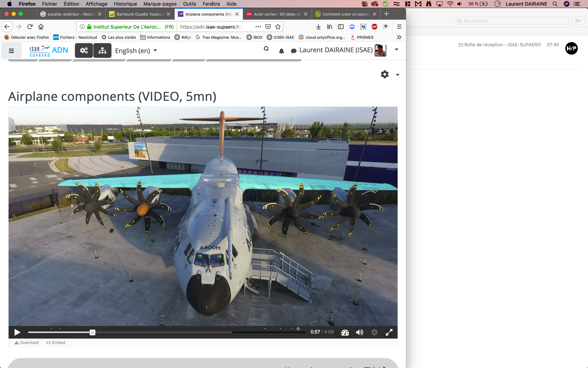Close the Airplane components tab
Screen dimensions: 588x368
click(x=237, y=14)
